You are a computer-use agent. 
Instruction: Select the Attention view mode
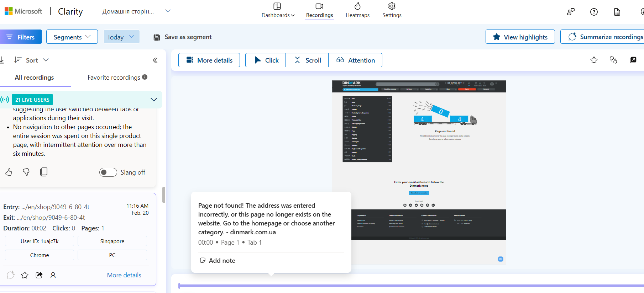click(x=355, y=60)
